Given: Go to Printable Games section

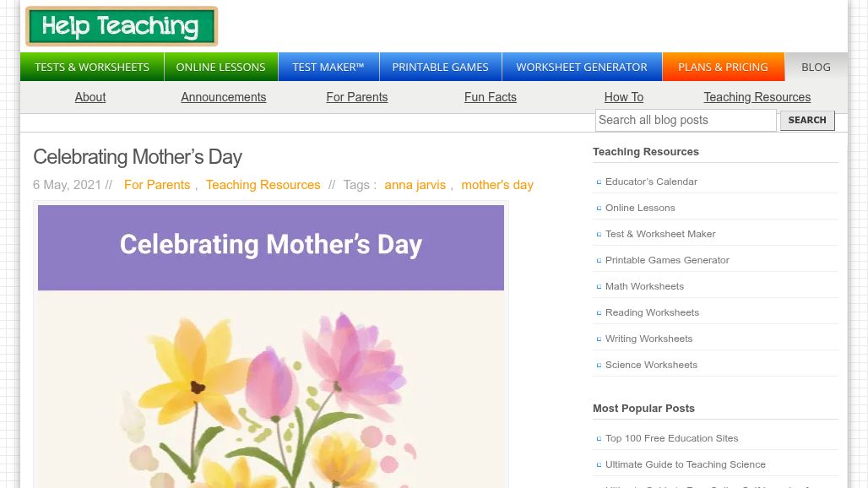Looking at the screenshot, I should click(440, 67).
